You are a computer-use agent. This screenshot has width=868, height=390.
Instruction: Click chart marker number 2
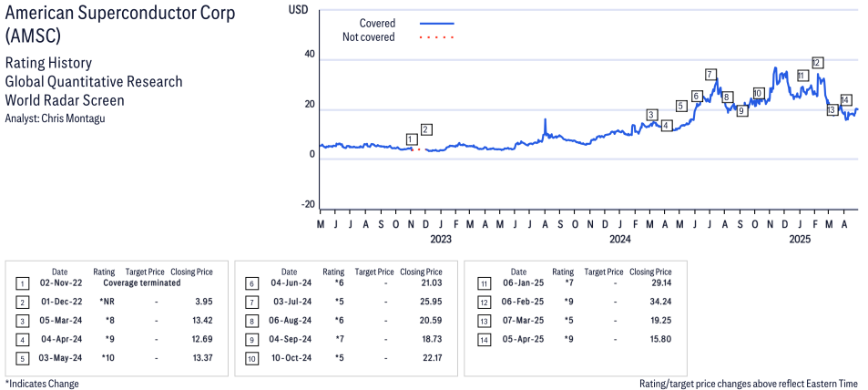point(425,129)
